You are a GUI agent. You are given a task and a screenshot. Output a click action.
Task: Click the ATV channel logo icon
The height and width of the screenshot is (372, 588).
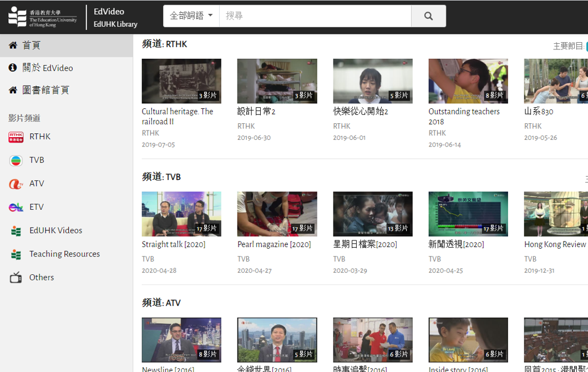tap(16, 184)
